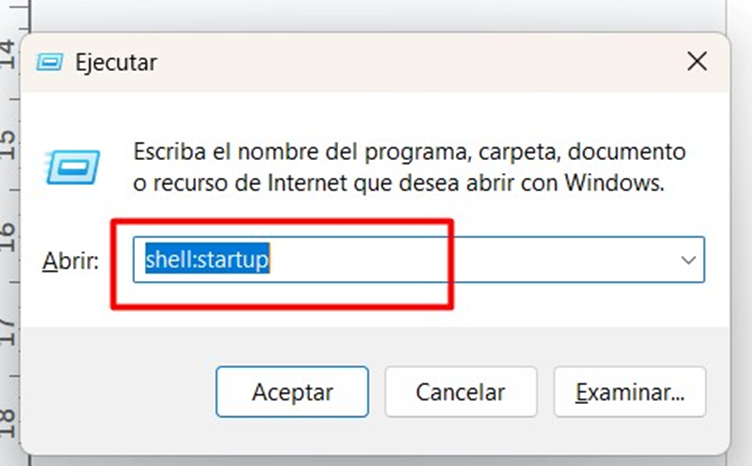Click the highlighted shell:startup text

207,259
